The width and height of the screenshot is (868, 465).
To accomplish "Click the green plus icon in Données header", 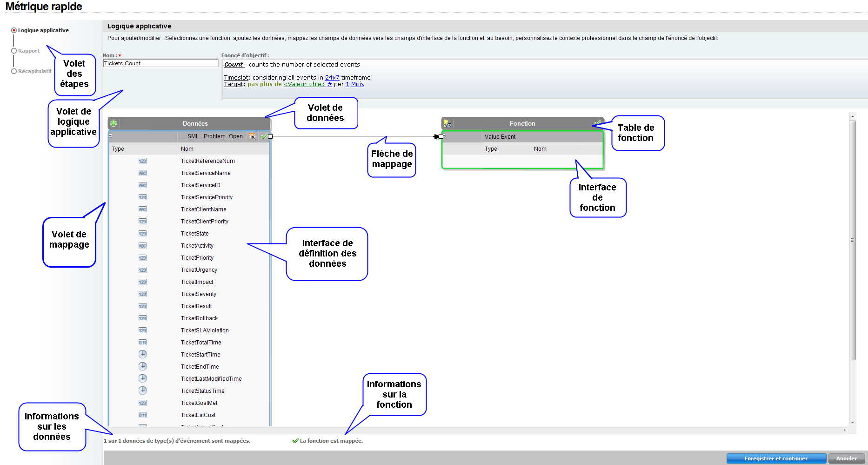I will tap(114, 123).
